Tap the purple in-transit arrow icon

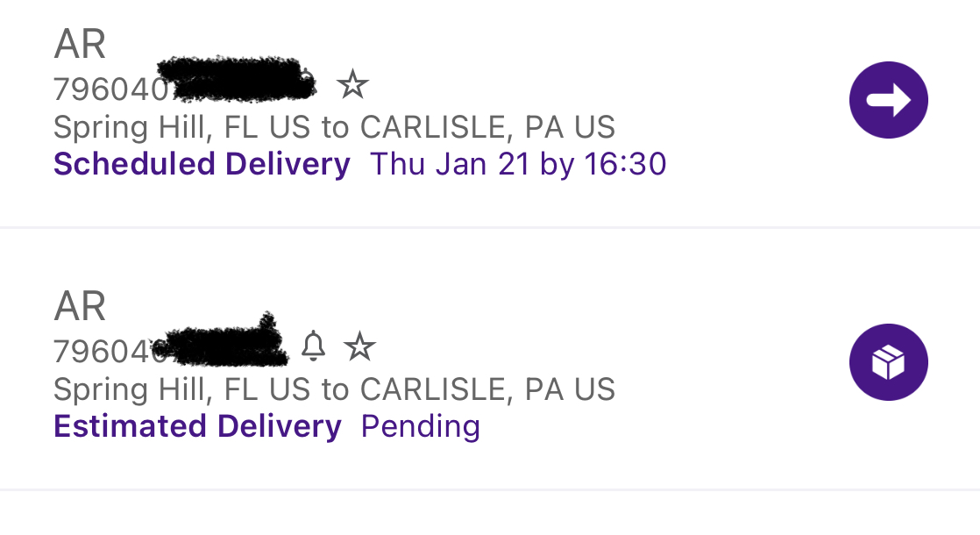pos(888,100)
